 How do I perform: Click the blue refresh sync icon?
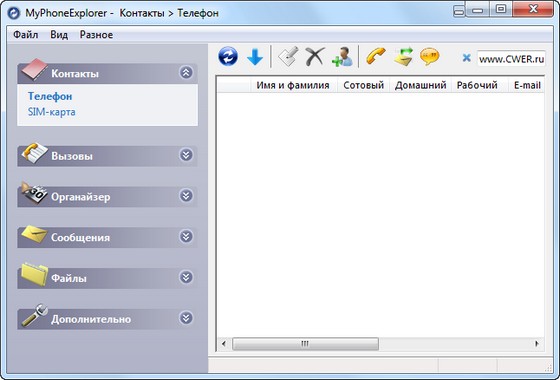(x=228, y=56)
